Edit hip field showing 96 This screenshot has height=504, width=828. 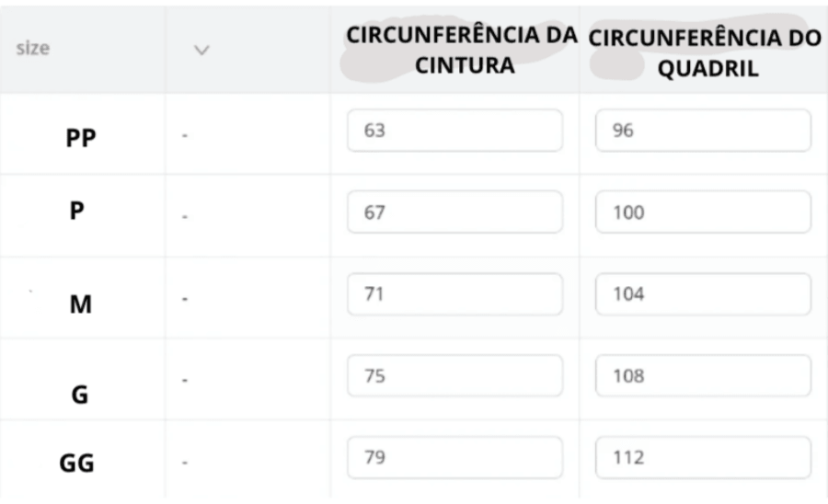703,131
